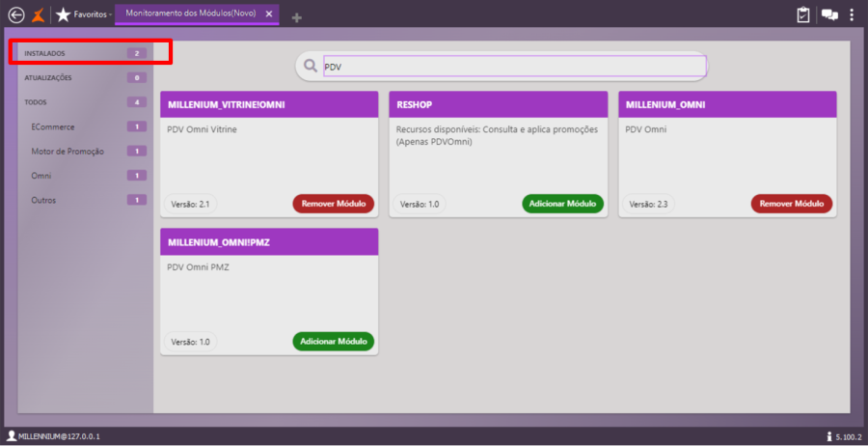Viewport: 868px width, 446px height.
Task: Click Versão: 1.0 on MILLENIUM_OMNI!PMZ card
Action: point(190,342)
